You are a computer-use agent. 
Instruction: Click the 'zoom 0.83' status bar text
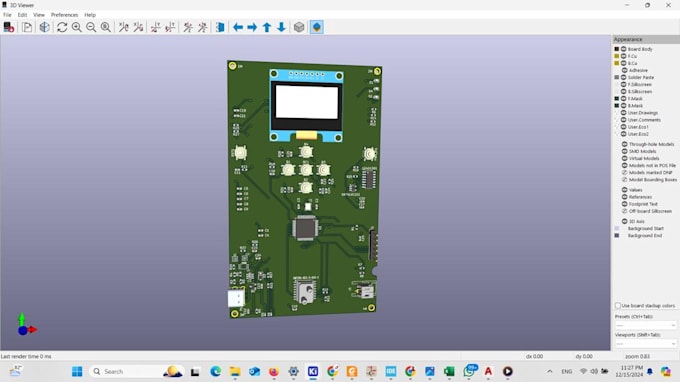point(638,356)
